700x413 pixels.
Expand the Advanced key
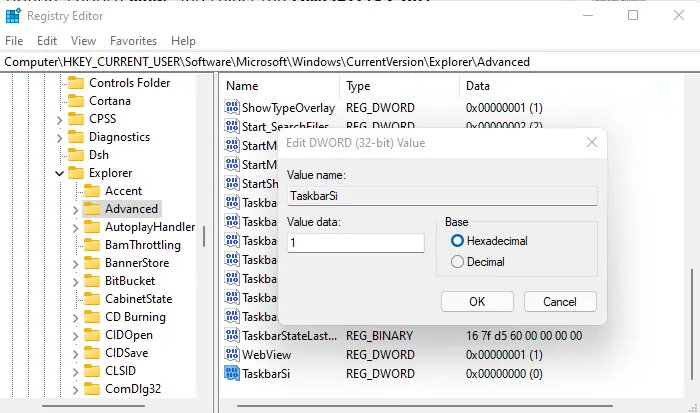tap(75, 210)
